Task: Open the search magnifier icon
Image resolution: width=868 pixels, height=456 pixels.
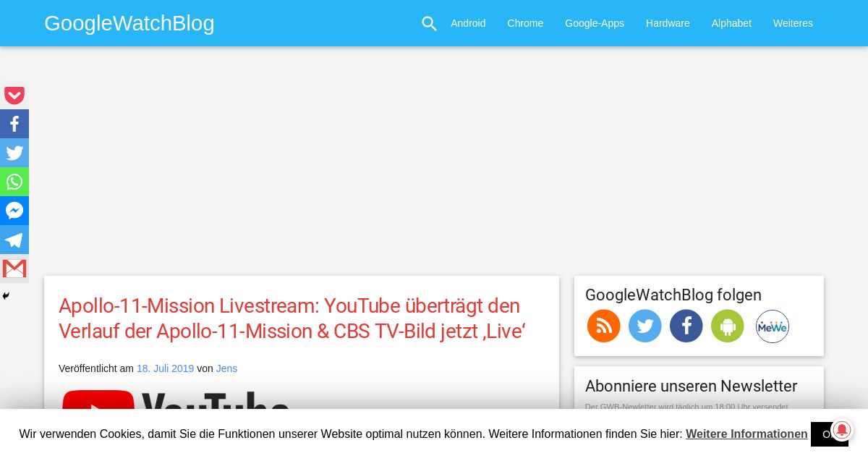Action: click(429, 23)
